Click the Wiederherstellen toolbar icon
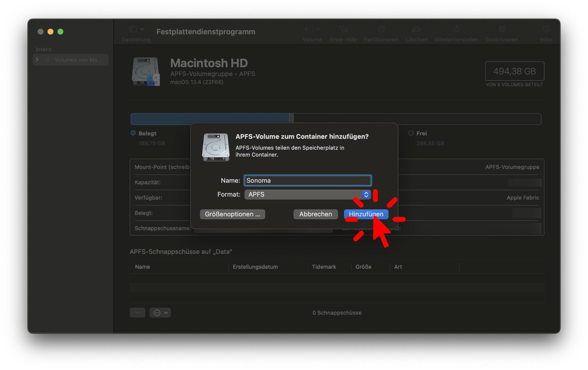Screen dimensions: 588x370 [456, 29]
